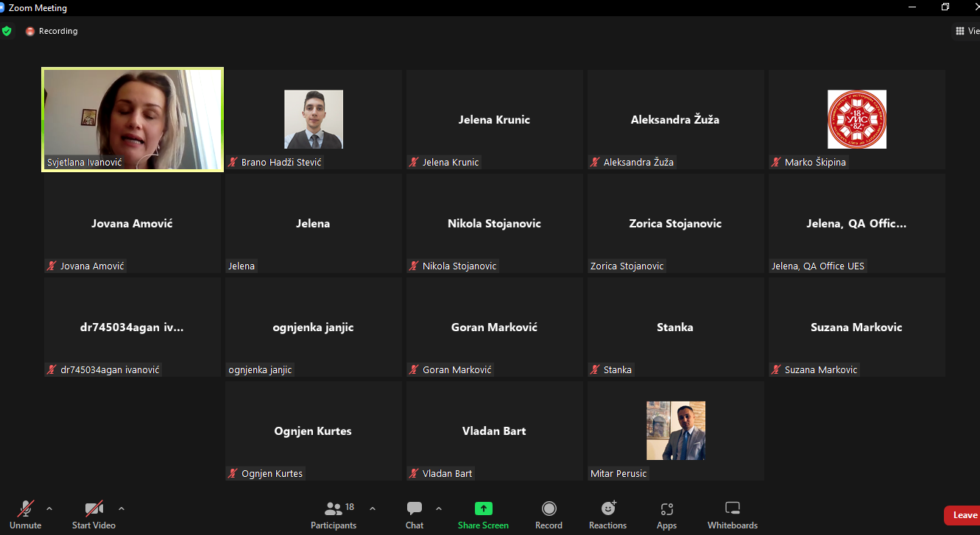Click muted mic icon of Ognjen Kurtes
Screen dimensions: 980x535
point(233,473)
